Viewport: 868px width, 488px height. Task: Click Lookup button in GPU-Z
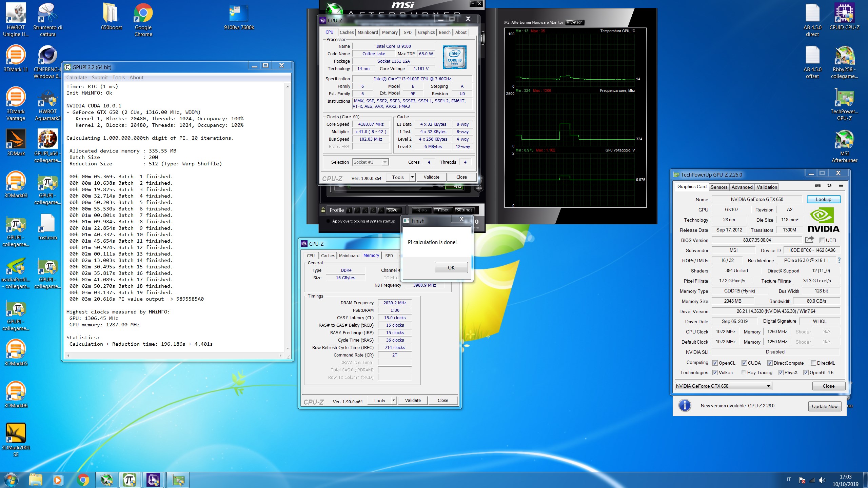pos(823,199)
